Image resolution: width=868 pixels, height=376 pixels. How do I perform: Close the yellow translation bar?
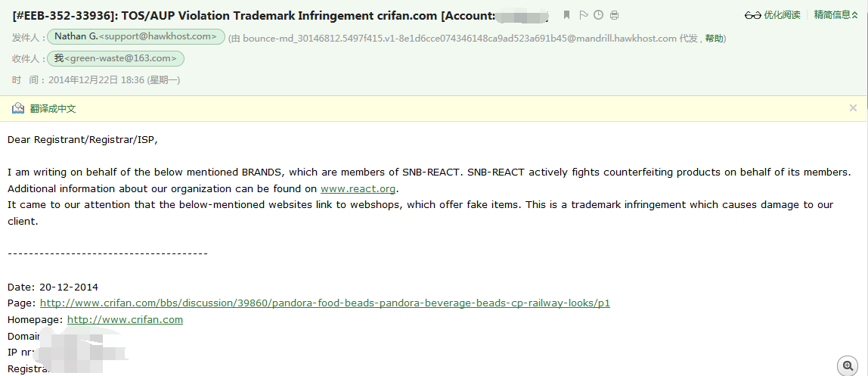853,108
